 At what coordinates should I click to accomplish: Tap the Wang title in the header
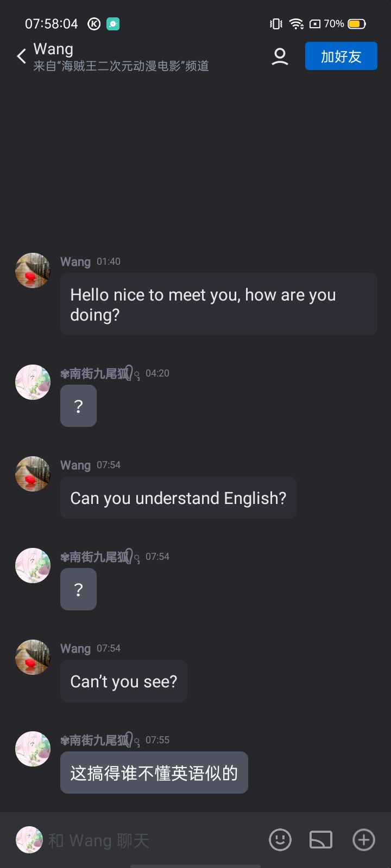click(53, 49)
